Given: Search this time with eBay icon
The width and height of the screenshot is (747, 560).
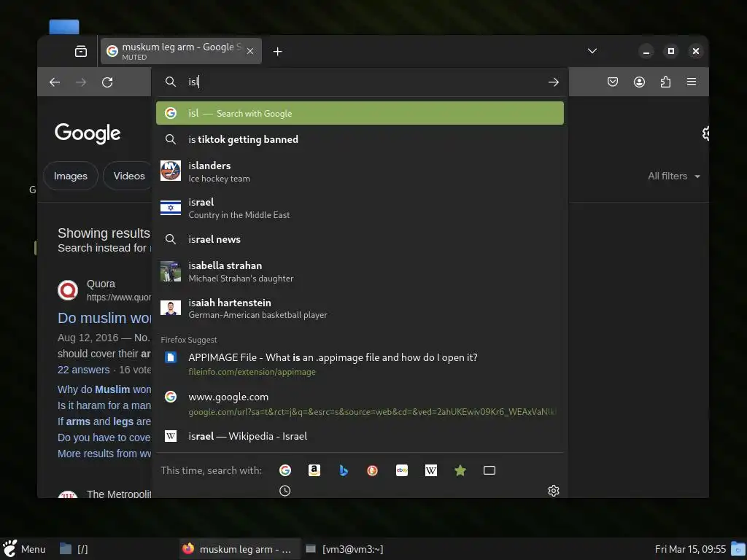Looking at the screenshot, I should [x=402, y=470].
